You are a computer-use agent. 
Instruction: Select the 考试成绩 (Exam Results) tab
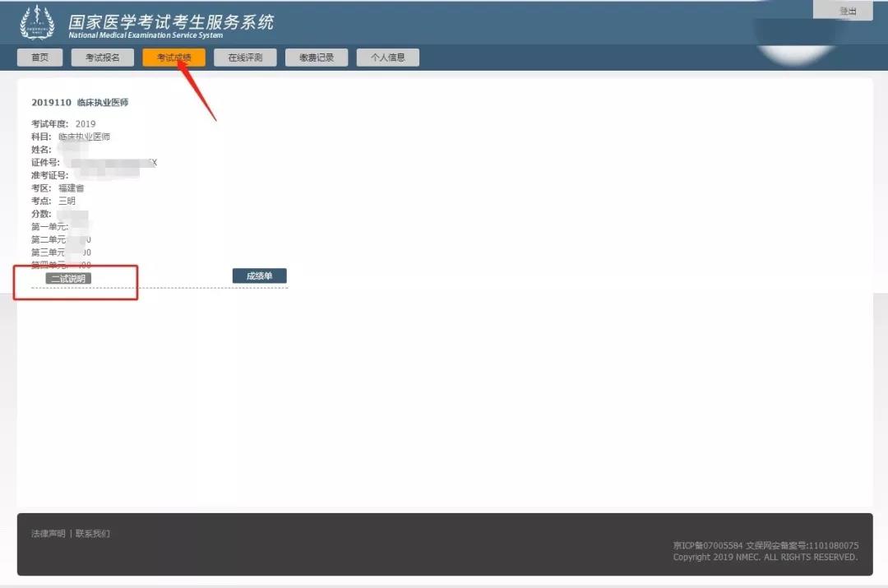pos(173,57)
